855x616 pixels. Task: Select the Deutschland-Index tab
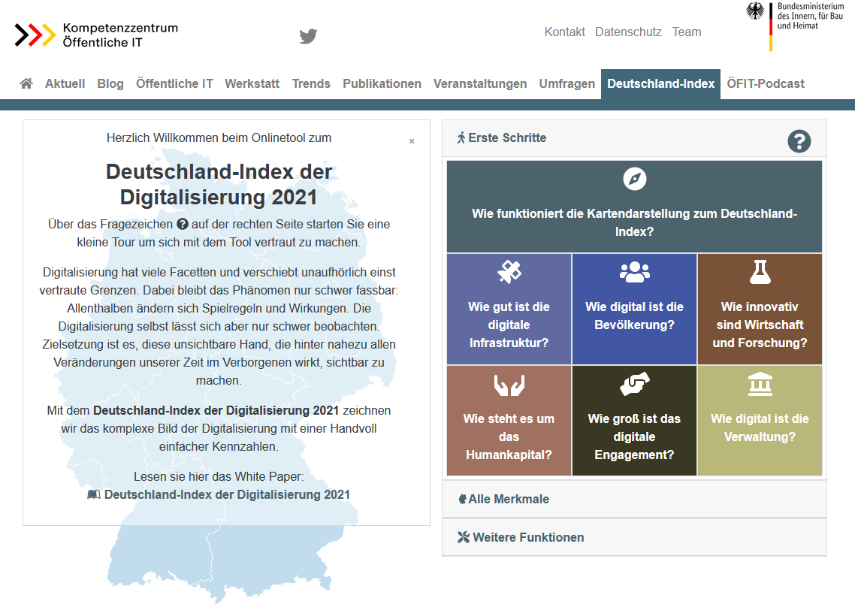coord(661,84)
